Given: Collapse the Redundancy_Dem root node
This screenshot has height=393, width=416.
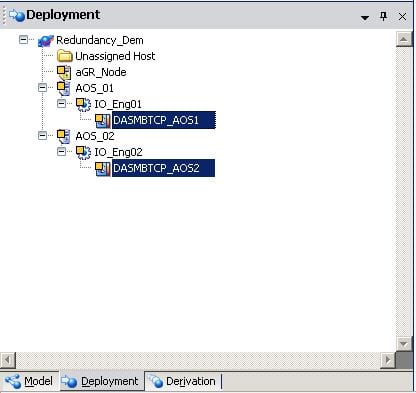Looking at the screenshot, I should 23,40.
